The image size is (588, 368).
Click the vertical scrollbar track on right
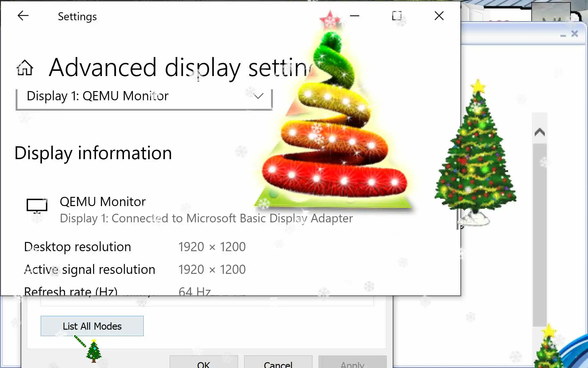coord(540,233)
